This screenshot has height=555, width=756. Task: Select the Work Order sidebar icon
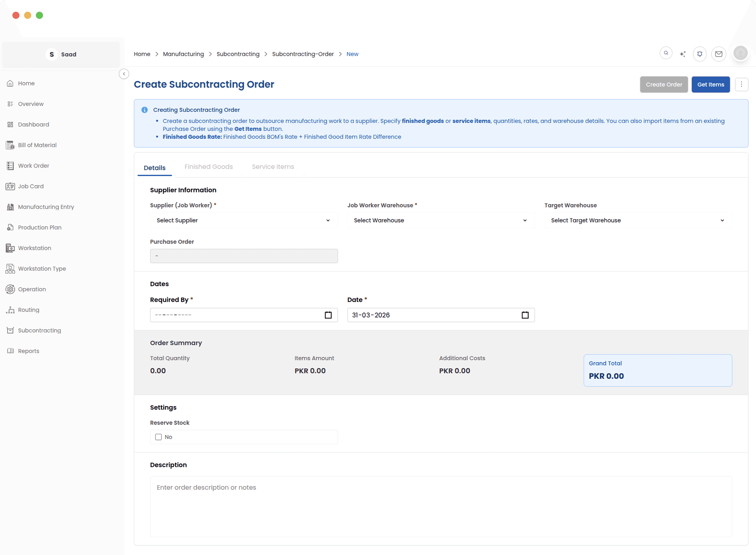tap(10, 165)
